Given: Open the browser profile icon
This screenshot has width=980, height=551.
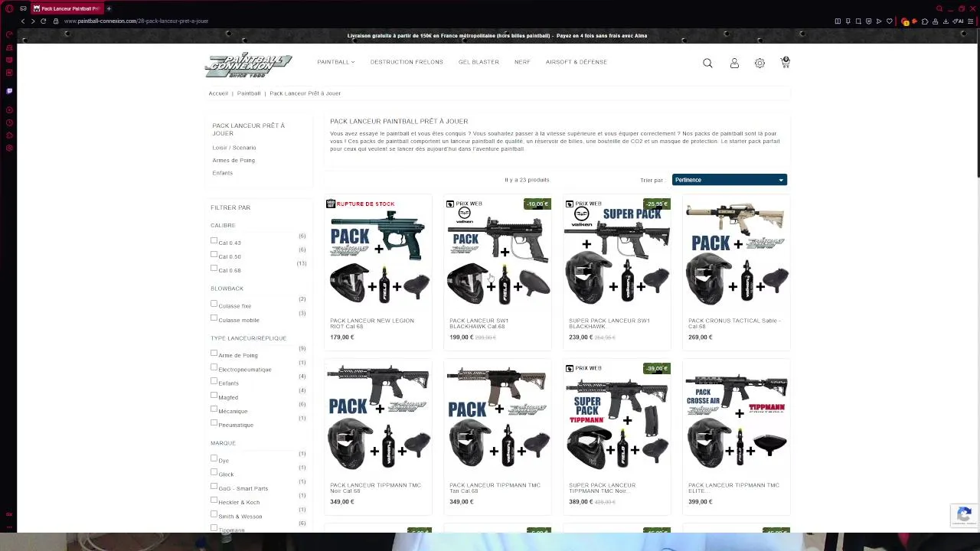Looking at the screenshot, I should coord(936,21).
